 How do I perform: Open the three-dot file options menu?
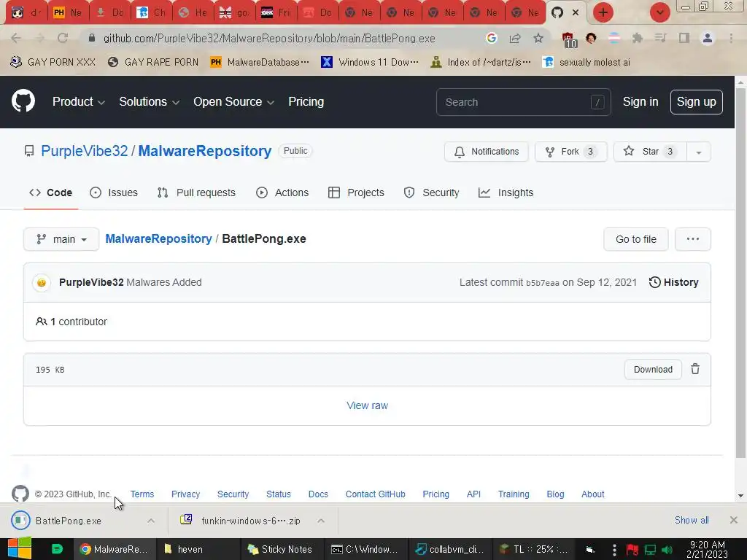[693, 239]
